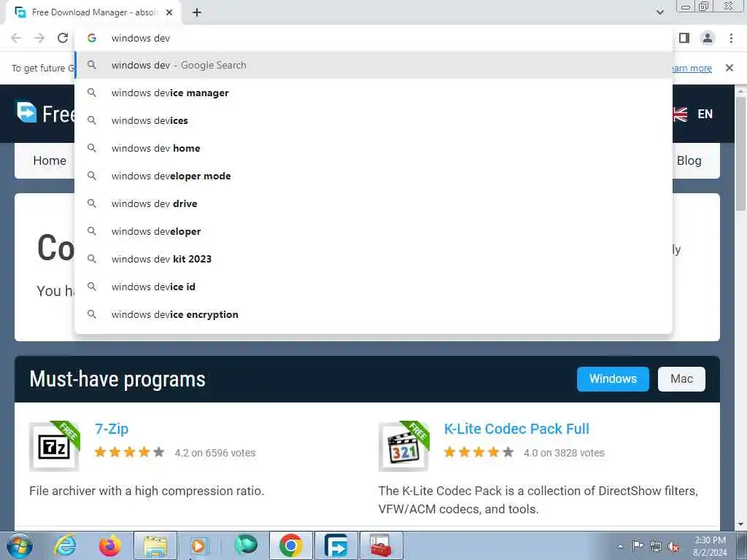Image resolution: width=747 pixels, height=560 pixels.
Task: Open the green sphere taskbar app
Action: [x=246, y=545]
